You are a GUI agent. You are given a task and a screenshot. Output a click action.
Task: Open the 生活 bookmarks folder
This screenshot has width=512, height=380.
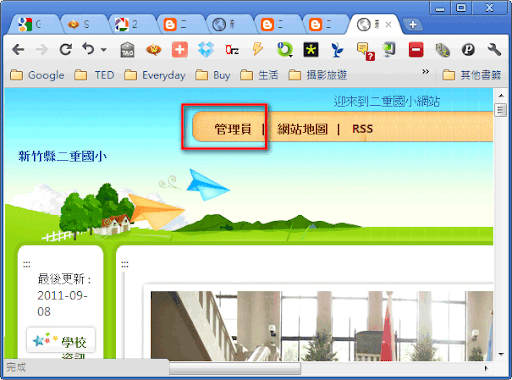259,75
